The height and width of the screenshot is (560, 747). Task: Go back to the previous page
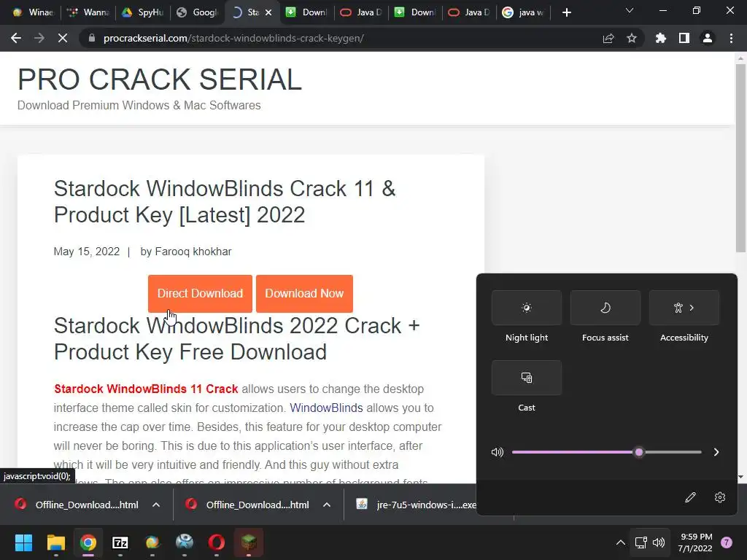click(16, 38)
